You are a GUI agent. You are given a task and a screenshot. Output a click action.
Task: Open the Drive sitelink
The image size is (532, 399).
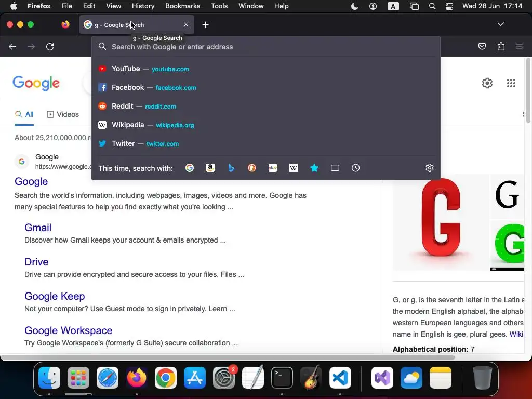click(x=36, y=262)
